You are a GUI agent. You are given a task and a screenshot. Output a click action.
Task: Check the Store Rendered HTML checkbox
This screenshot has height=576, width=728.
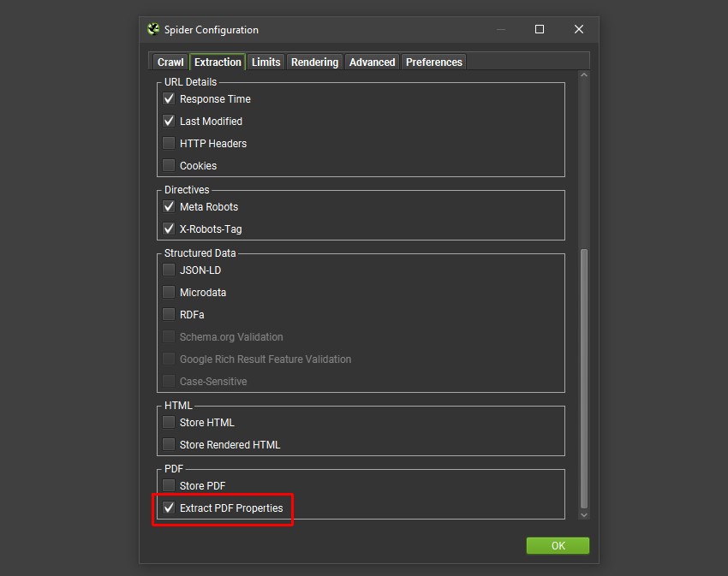point(169,444)
